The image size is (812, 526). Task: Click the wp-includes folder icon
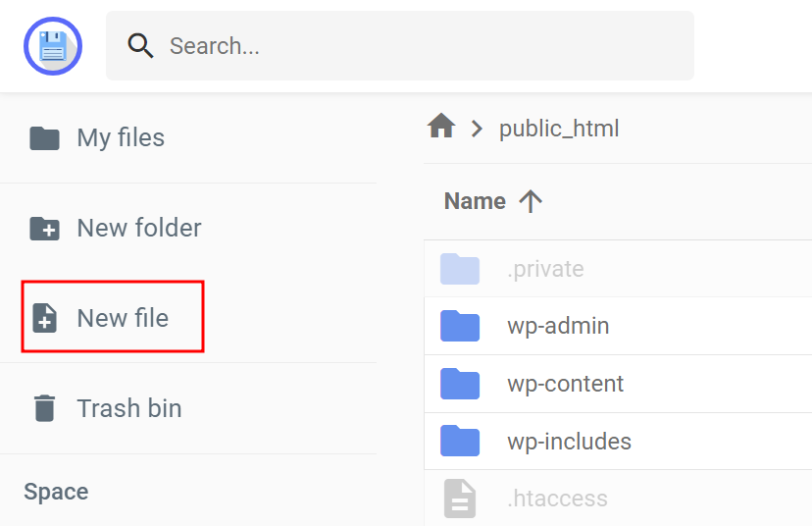(460, 442)
